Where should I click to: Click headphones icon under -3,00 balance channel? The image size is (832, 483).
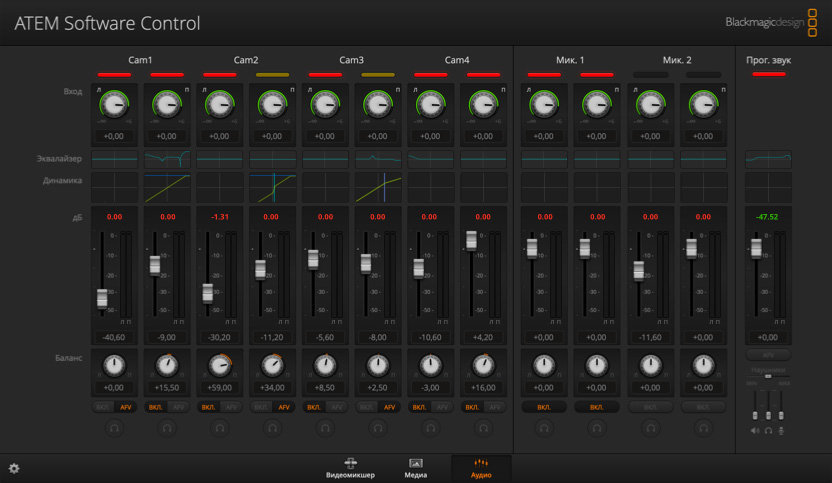click(430, 428)
